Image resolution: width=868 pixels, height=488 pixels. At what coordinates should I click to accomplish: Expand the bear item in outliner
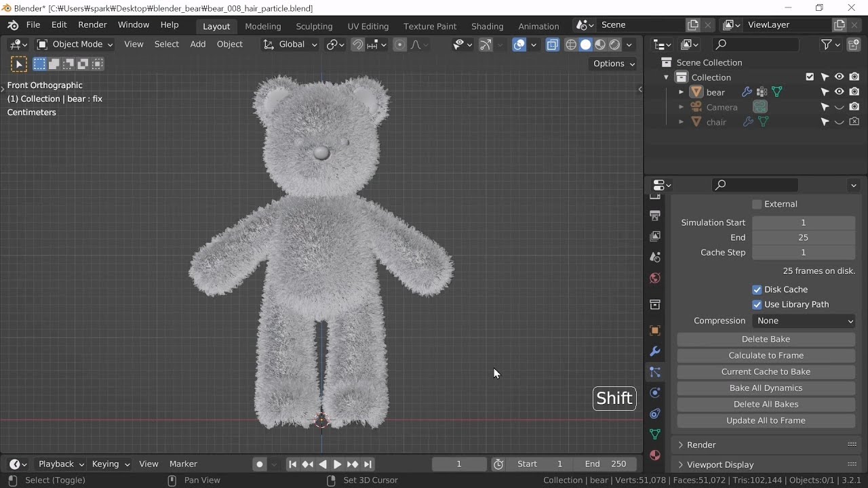pos(682,92)
